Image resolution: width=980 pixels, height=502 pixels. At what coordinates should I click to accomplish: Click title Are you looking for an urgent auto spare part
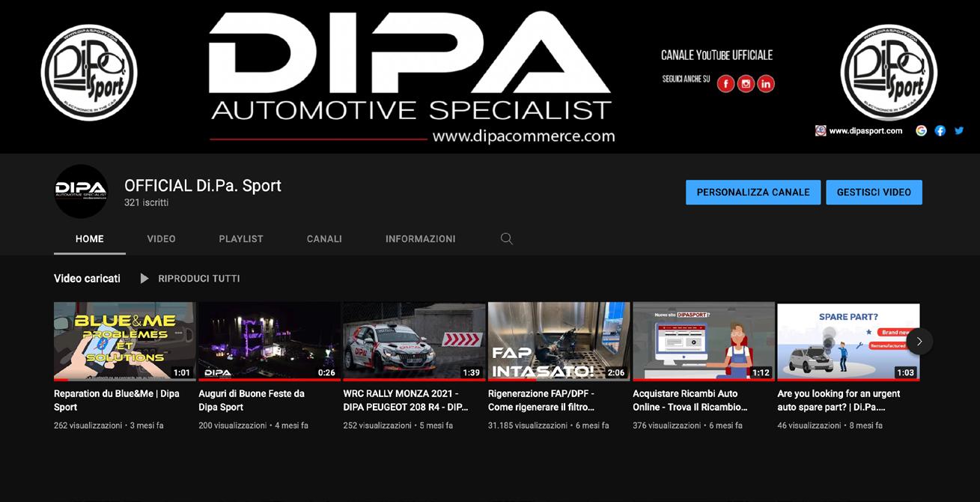839,400
